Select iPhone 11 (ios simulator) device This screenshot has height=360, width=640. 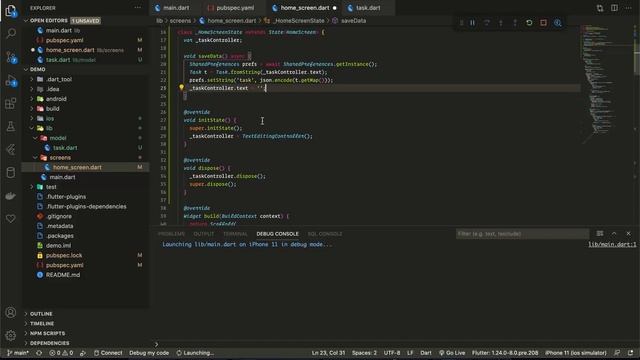click(x=576, y=353)
